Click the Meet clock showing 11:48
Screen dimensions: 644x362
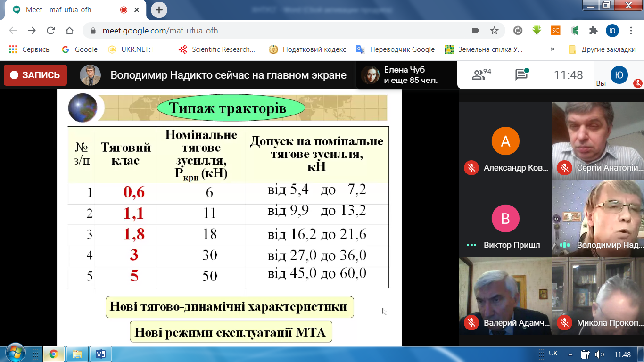click(568, 75)
